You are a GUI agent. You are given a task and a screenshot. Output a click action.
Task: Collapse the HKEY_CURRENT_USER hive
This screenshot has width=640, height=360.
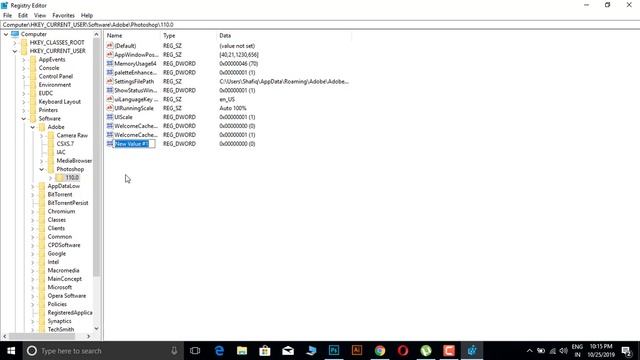coord(15,51)
